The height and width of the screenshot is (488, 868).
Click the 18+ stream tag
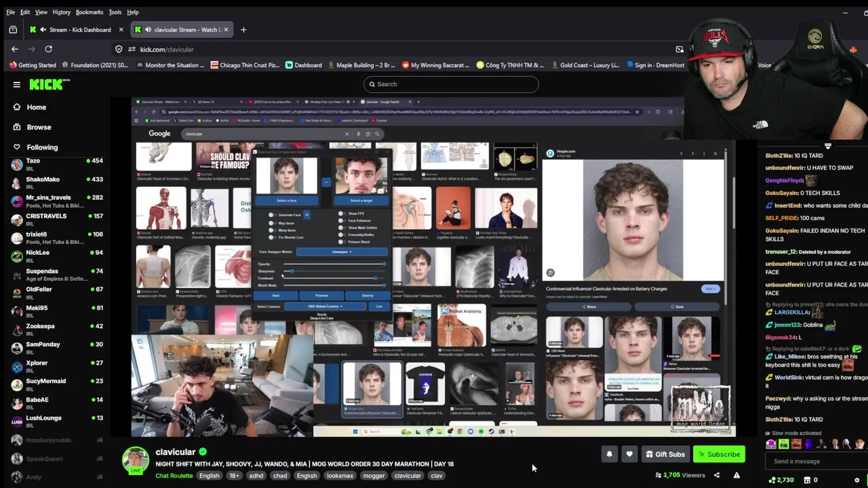click(234, 476)
